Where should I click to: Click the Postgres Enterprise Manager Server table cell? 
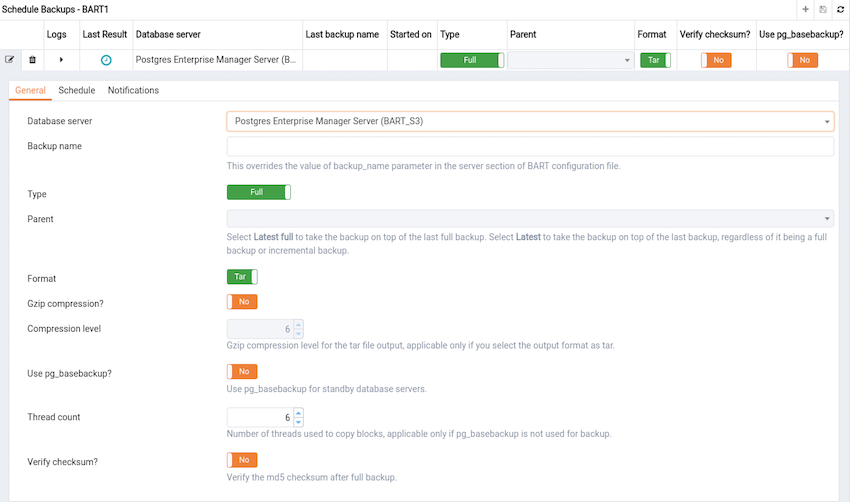pyautogui.click(x=216, y=60)
